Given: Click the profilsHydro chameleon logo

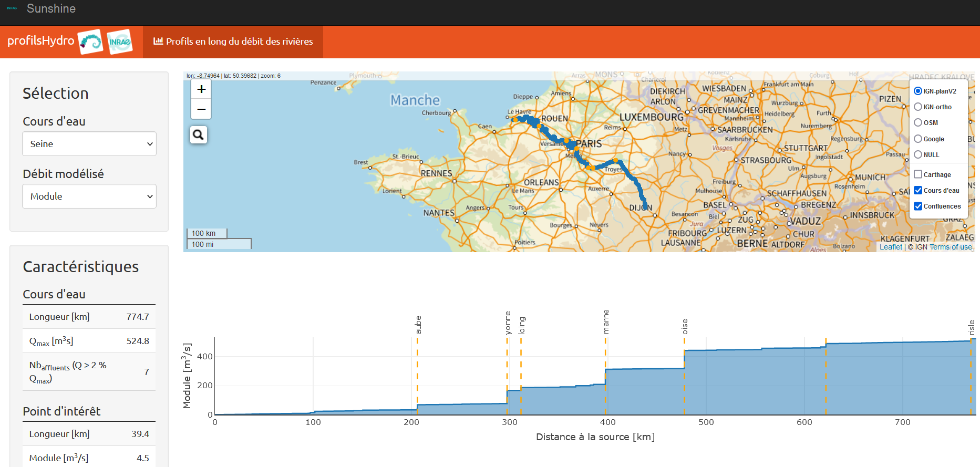Looking at the screenshot, I should coord(90,42).
